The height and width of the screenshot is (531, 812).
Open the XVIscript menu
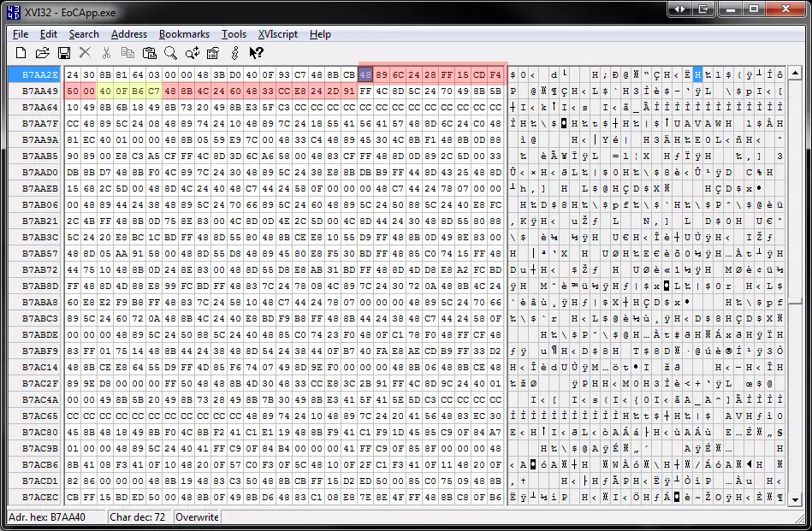click(278, 34)
